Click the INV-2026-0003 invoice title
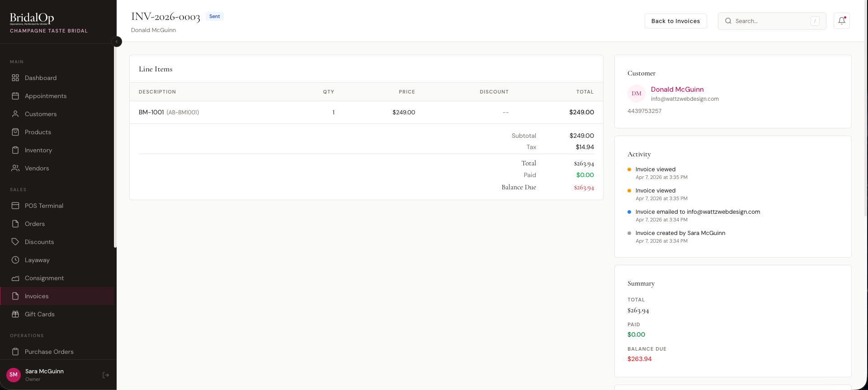 pos(165,17)
